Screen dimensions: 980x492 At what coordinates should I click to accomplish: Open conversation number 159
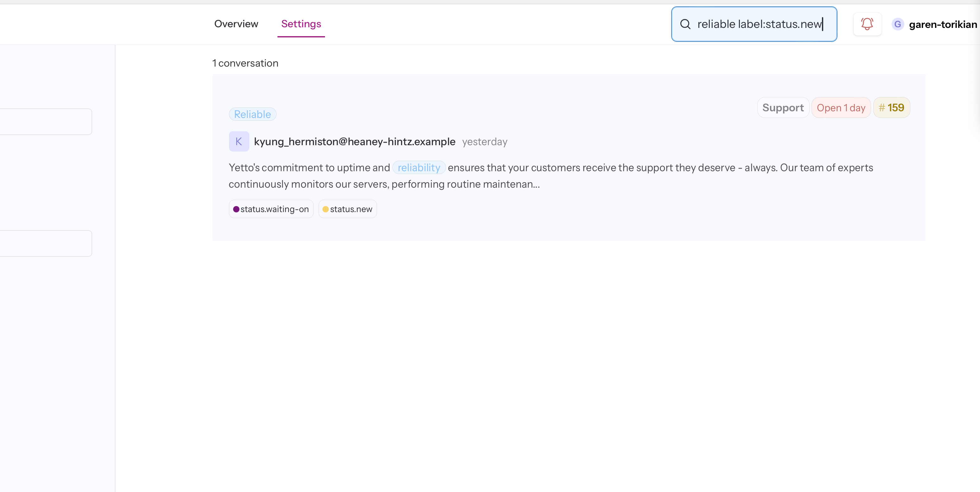click(891, 108)
